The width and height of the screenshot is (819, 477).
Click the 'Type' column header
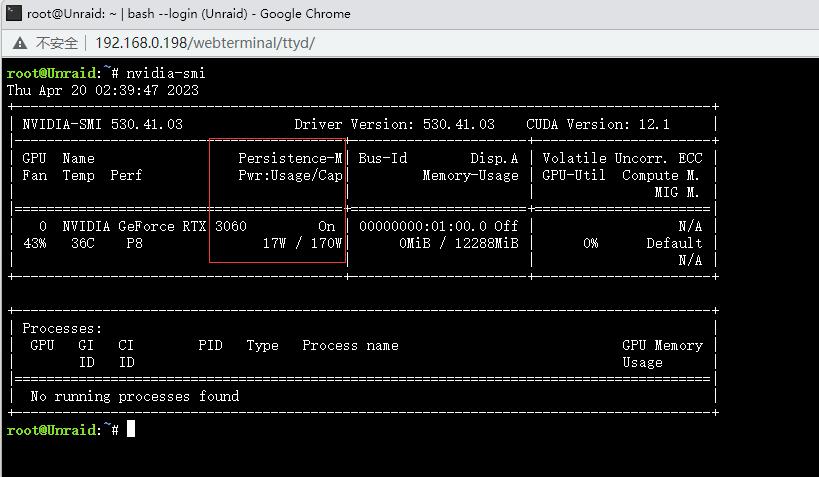pyautogui.click(x=263, y=345)
